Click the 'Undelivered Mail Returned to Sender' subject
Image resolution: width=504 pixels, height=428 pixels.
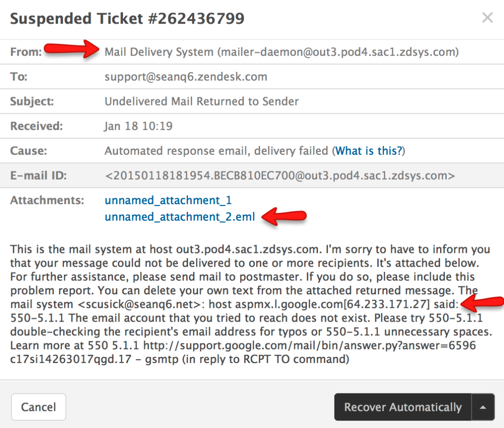(201, 101)
